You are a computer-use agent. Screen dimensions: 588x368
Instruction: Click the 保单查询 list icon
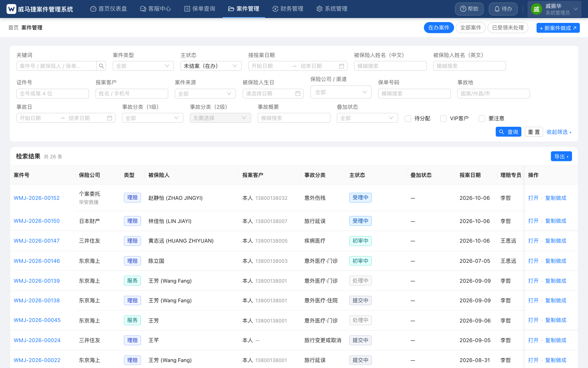point(187,9)
